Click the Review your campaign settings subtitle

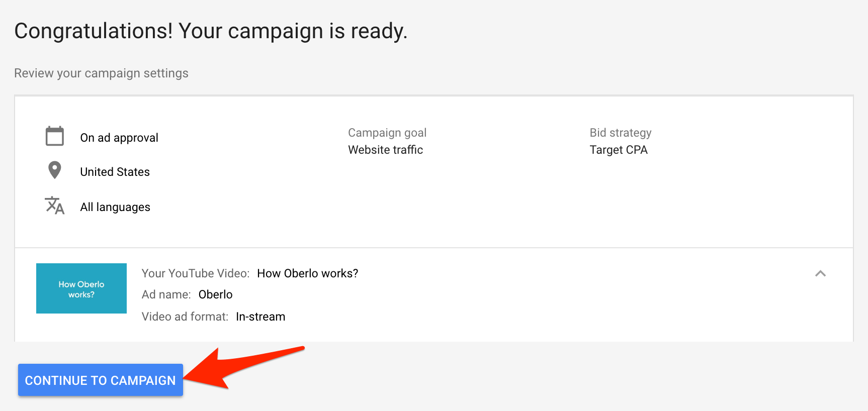tap(102, 73)
